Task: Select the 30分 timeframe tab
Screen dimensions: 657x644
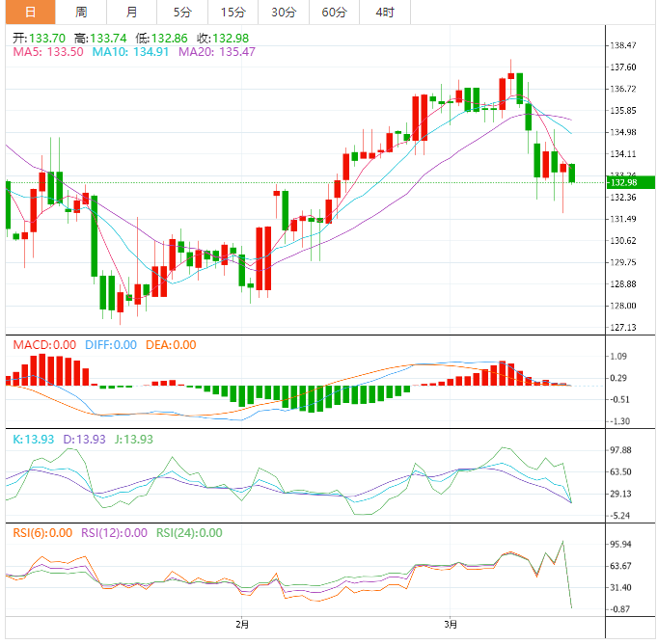Action: [x=284, y=13]
